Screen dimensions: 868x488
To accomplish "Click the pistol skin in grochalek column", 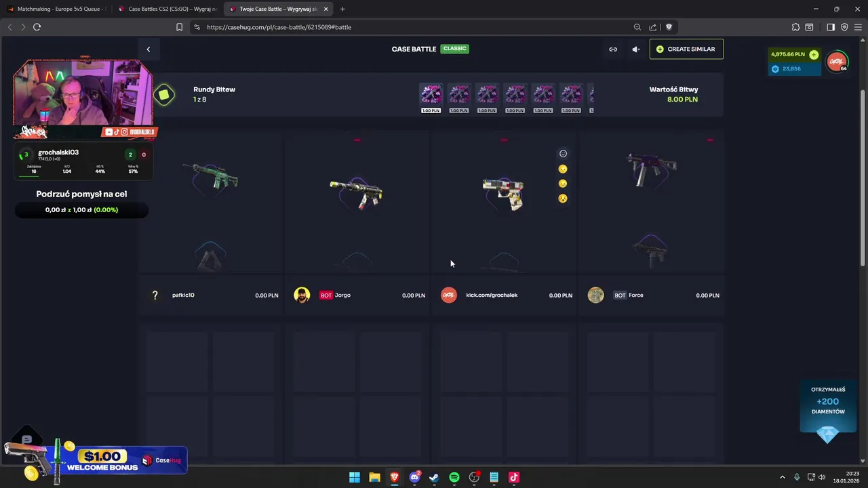I will [x=502, y=194].
